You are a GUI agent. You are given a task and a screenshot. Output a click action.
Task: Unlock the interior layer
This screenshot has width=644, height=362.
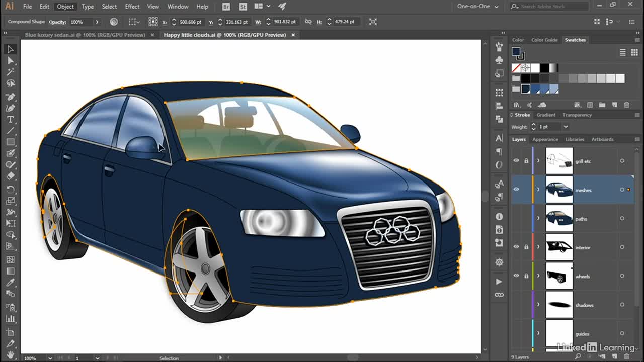[x=526, y=247]
